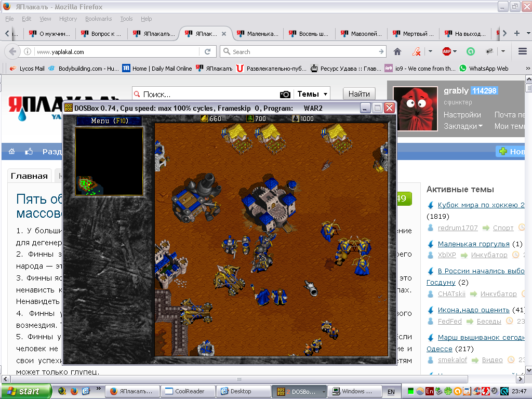Viewport: 532px width, 399px height.
Task: Open Настройки profile settings link
Action: (x=462, y=115)
